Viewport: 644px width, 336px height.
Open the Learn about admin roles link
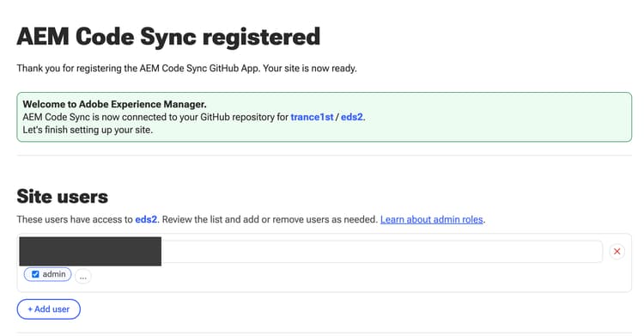click(x=431, y=220)
